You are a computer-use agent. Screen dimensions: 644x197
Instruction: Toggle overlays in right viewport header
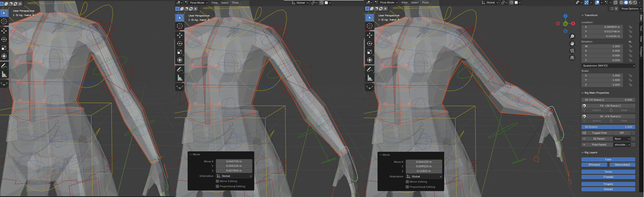[x=597, y=2]
